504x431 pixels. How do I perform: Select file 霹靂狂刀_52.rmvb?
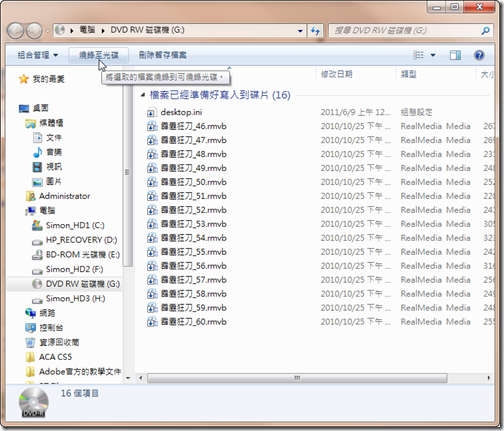point(187,210)
